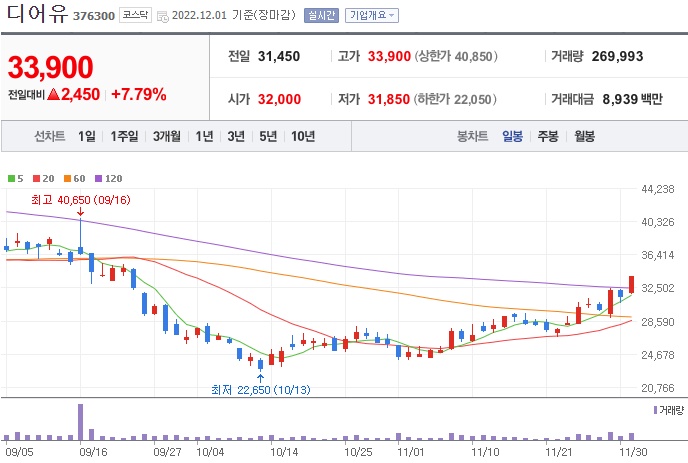Show the 3개월 line chart
The height and width of the screenshot is (463, 688).
[169, 137]
